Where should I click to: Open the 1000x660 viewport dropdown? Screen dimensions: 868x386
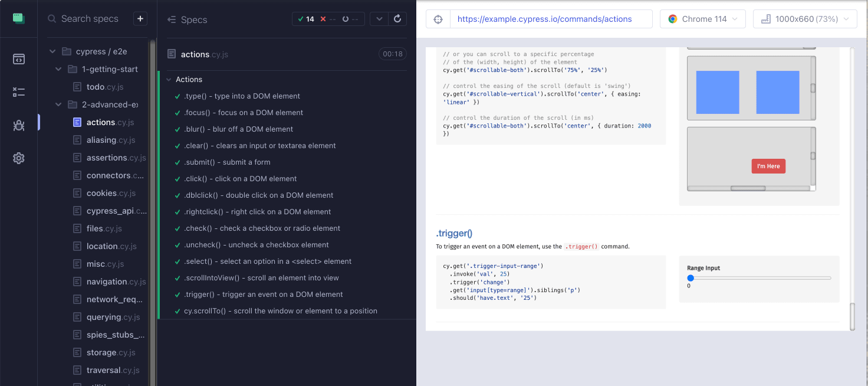click(804, 19)
